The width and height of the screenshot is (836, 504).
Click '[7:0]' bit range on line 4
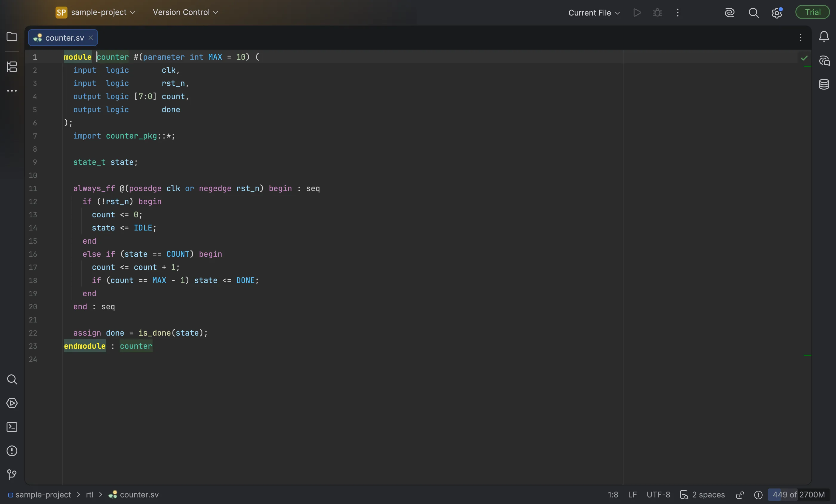tap(145, 96)
